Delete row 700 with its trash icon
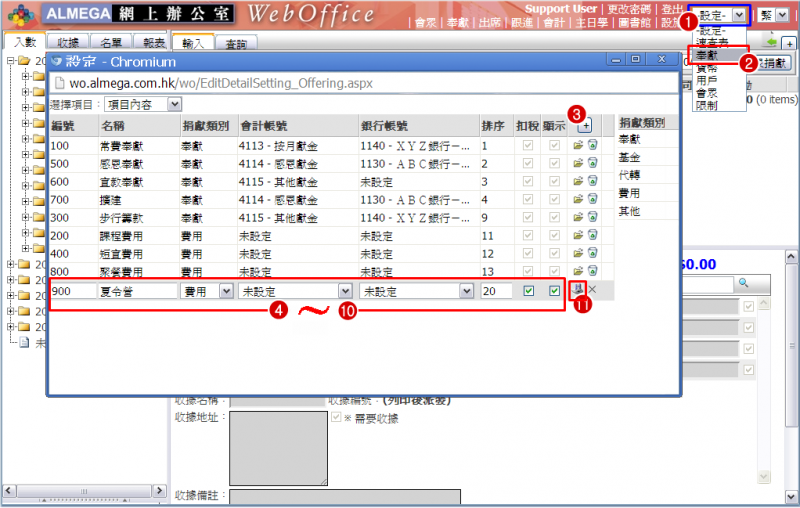The width and height of the screenshot is (800, 508). coord(592,199)
